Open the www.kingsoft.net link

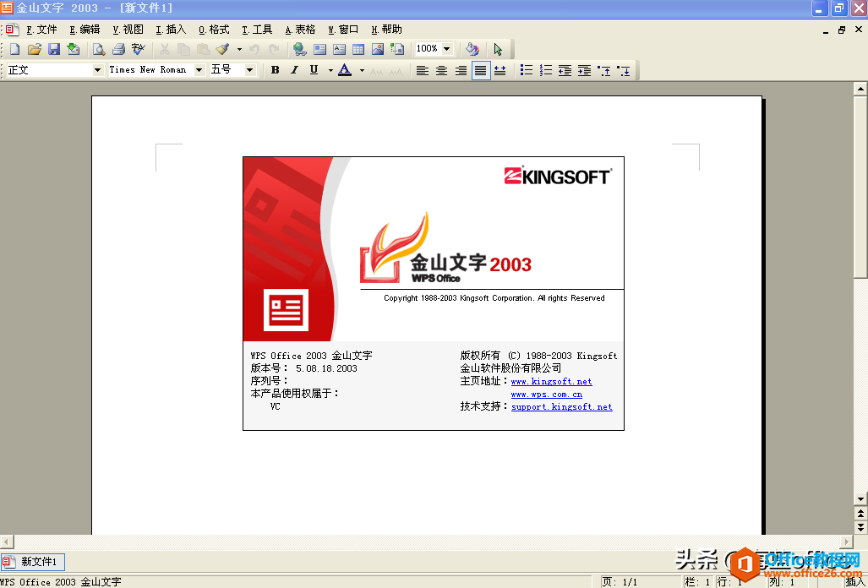pyautogui.click(x=551, y=382)
